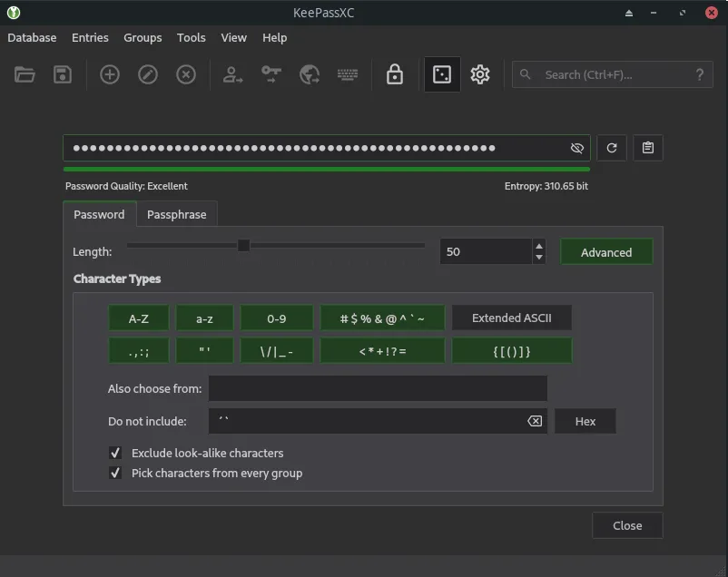Copy password using the key icon
This screenshot has width=728, height=577.
tap(271, 74)
